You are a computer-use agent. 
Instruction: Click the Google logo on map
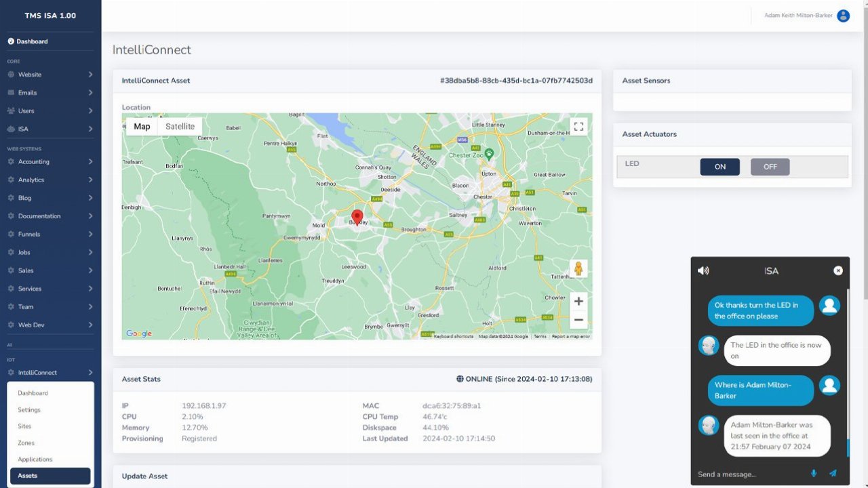click(139, 333)
